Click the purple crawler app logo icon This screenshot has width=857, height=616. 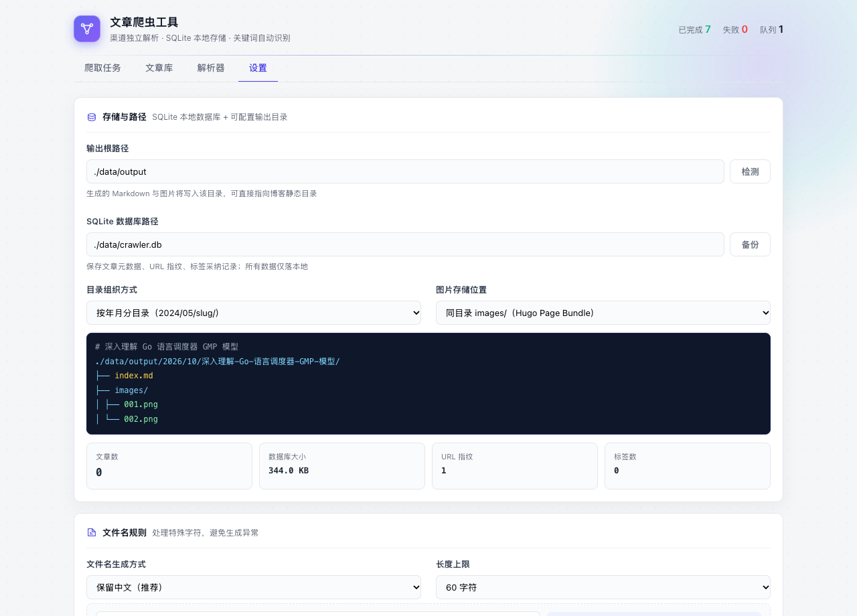87,29
